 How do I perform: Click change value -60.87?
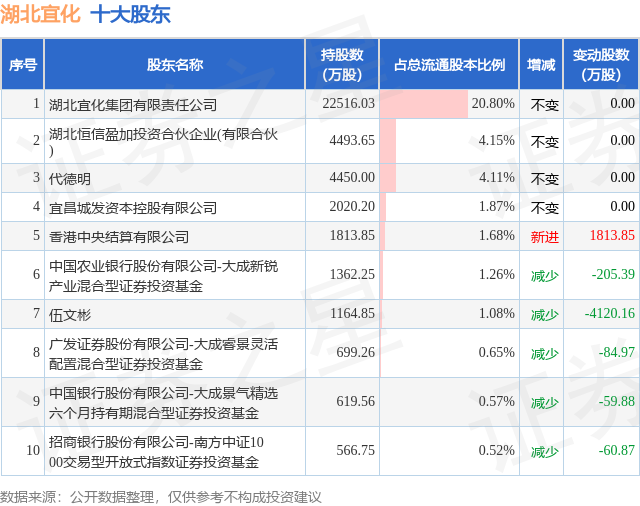click(617, 450)
